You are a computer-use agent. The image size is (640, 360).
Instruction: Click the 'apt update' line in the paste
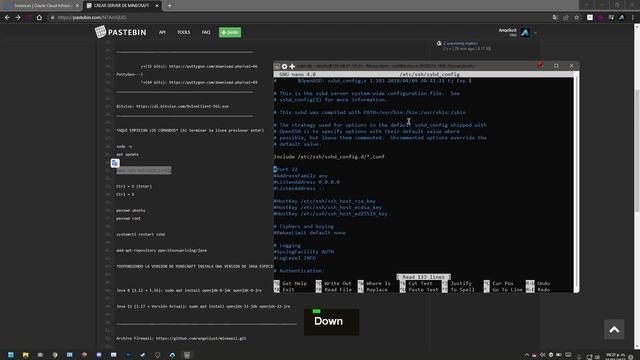[x=127, y=154]
